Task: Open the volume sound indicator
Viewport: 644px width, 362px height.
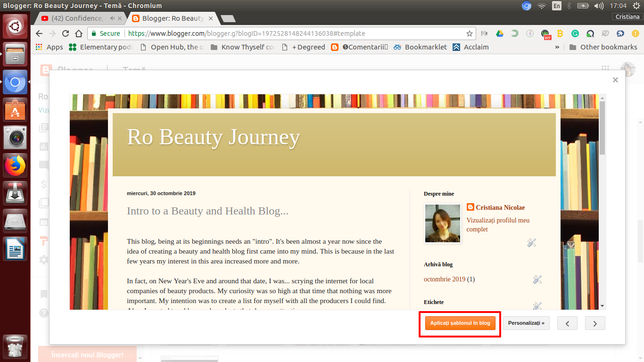Action: point(599,6)
